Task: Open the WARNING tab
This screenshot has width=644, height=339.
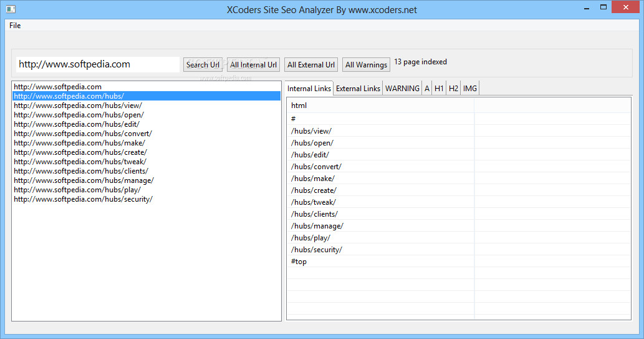Action: tap(402, 89)
